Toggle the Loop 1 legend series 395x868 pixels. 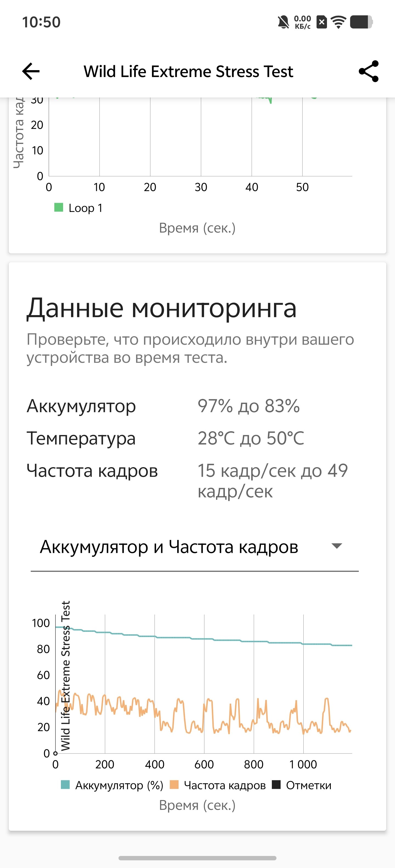(78, 208)
